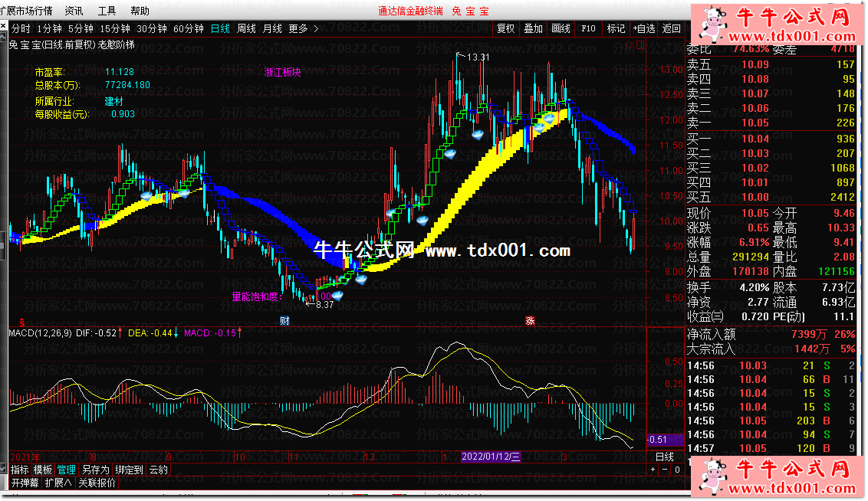The height and width of the screenshot is (501, 868).
Task: Open the 扩展市场行情 menu
Action: coord(27,11)
